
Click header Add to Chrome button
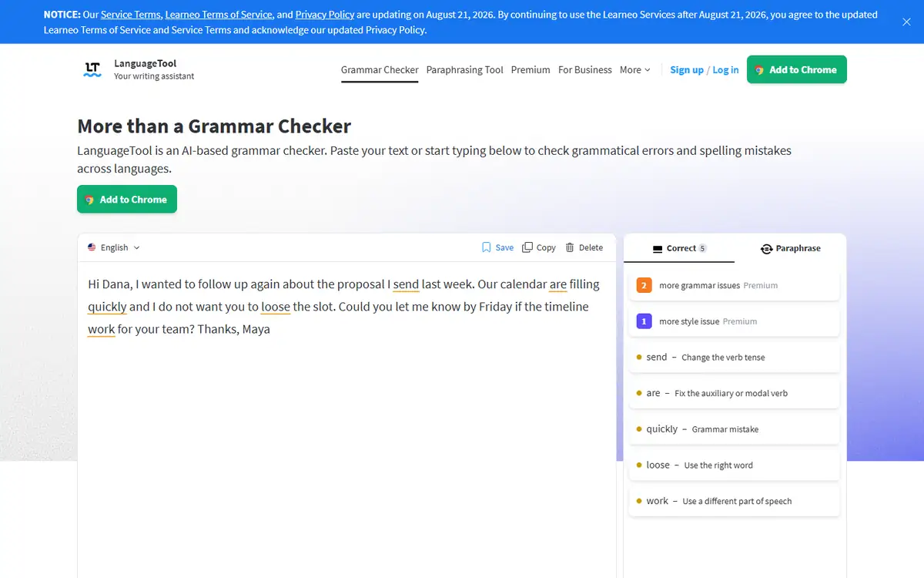[x=797, y=69]
